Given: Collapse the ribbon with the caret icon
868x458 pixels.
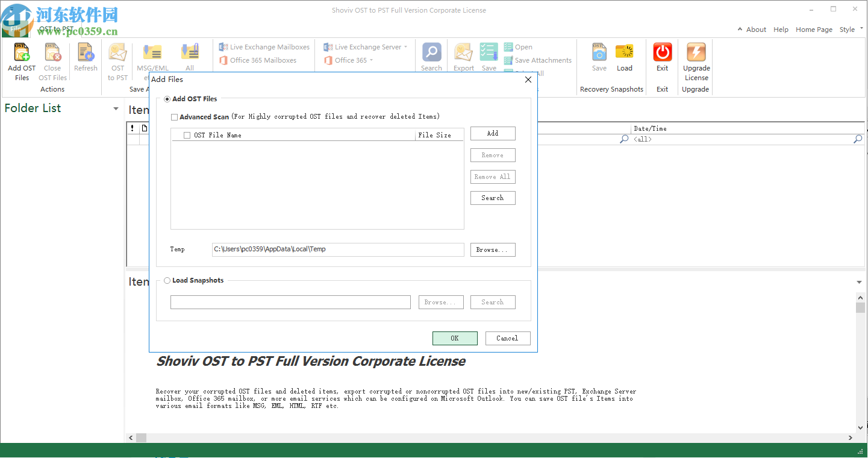Looking at the screenshot, I should (x=740, y=30).
